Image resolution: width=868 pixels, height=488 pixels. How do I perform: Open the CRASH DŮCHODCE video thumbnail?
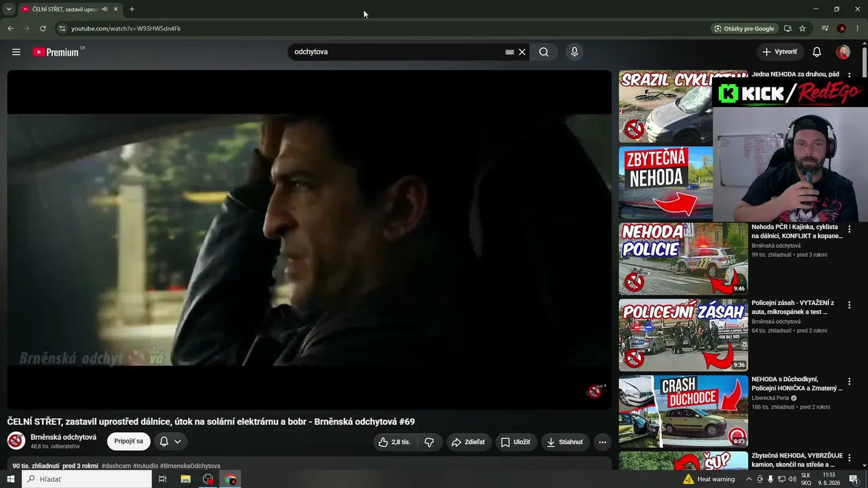(x=684, y=411)
